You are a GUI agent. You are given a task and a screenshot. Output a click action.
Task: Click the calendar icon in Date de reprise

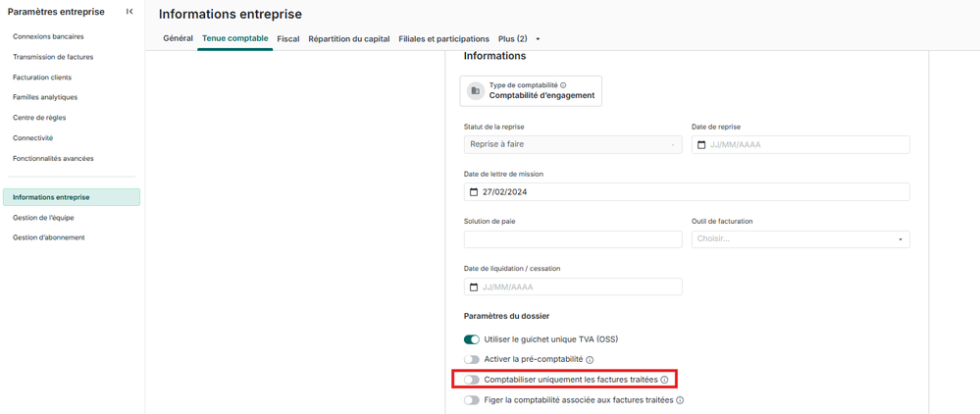[701, 145]
